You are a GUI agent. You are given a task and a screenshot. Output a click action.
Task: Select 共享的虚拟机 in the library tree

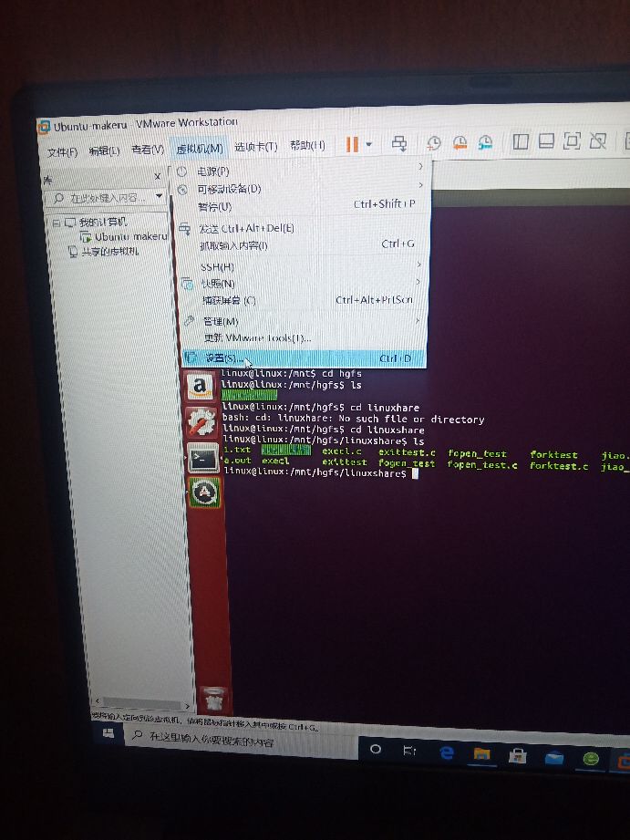pyautogui.click(x=109, y=251)
